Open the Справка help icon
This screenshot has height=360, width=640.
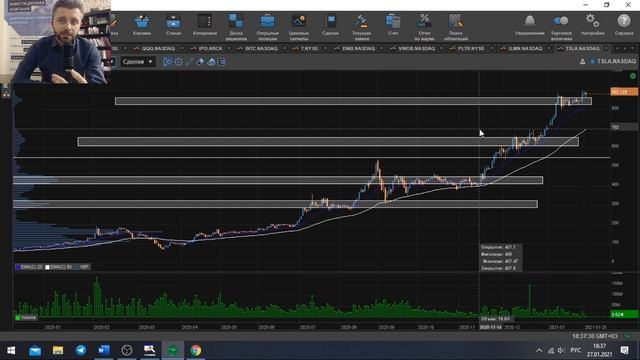click(624, 25)
